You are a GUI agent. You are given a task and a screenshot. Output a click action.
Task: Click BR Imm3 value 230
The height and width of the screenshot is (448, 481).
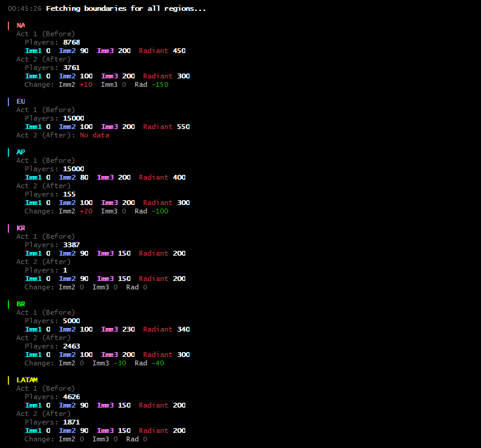tap(129, 329)
